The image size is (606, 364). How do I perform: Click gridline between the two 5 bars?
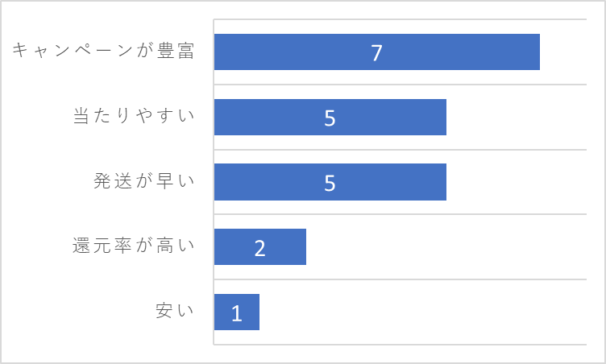pyautogui.click(x=400, y=150)
